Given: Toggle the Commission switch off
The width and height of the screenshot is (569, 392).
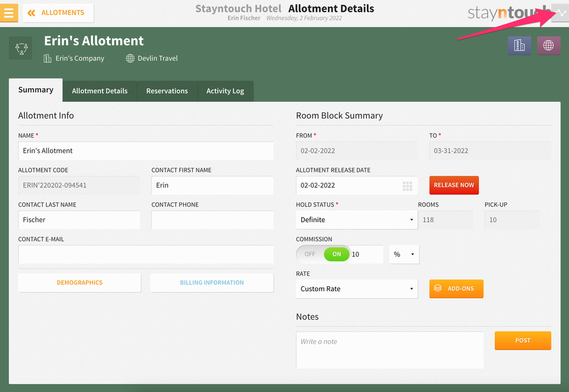Looking at the screenshot, I should [323, 254].
